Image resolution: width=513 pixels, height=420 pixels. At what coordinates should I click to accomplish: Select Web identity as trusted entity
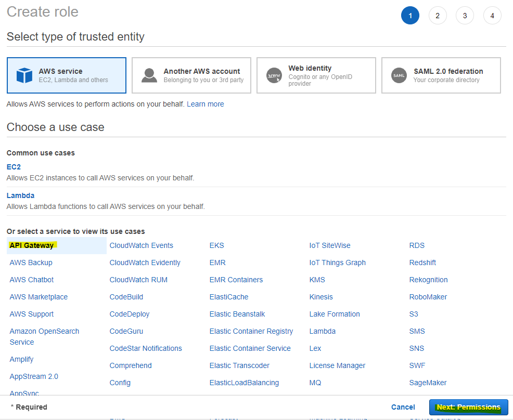pos(316,75)
